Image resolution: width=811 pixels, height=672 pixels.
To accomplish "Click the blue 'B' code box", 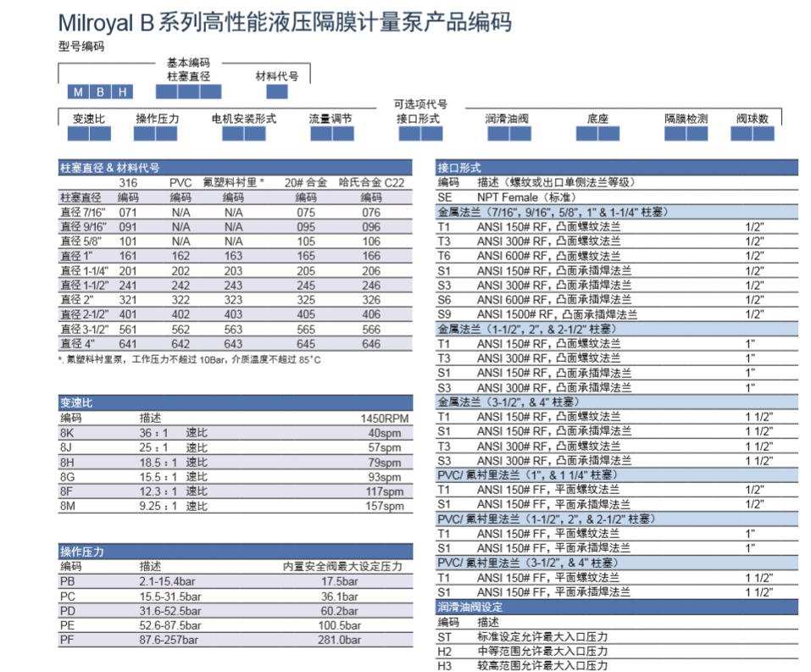I will pos(100,92).
